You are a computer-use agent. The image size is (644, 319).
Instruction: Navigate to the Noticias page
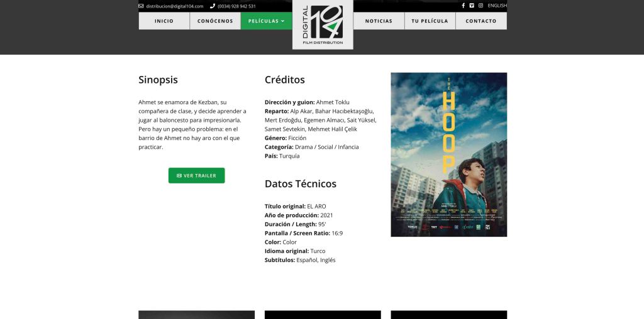tap(379, 21)
